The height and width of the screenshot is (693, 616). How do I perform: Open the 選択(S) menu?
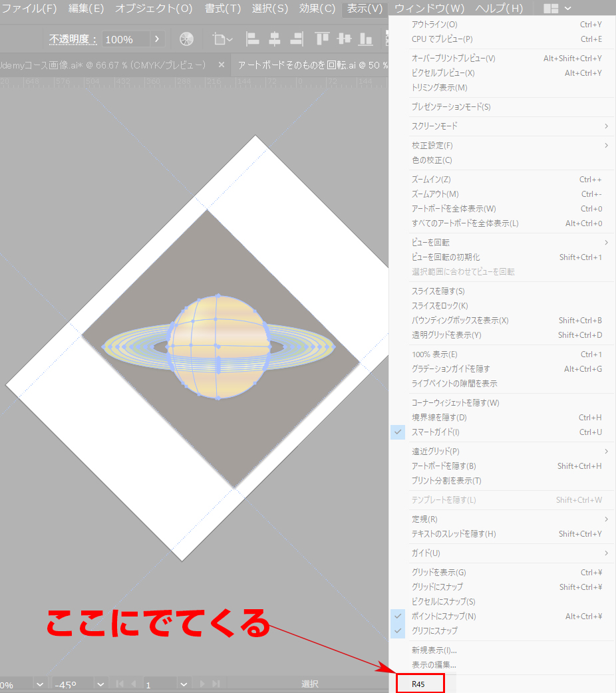pos(269,9)
